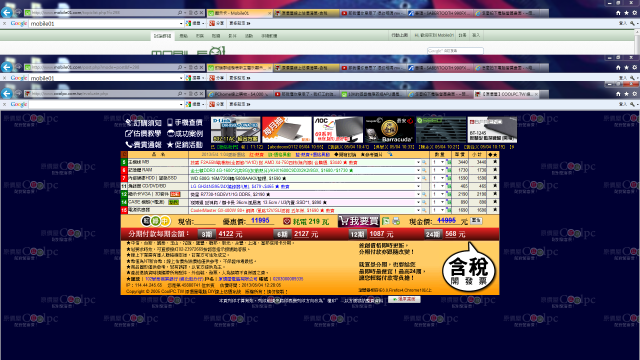Viewport: 640px width, 360px height.
Task: Click the printer icon beside 我要買
Action: tap(396, 221)
